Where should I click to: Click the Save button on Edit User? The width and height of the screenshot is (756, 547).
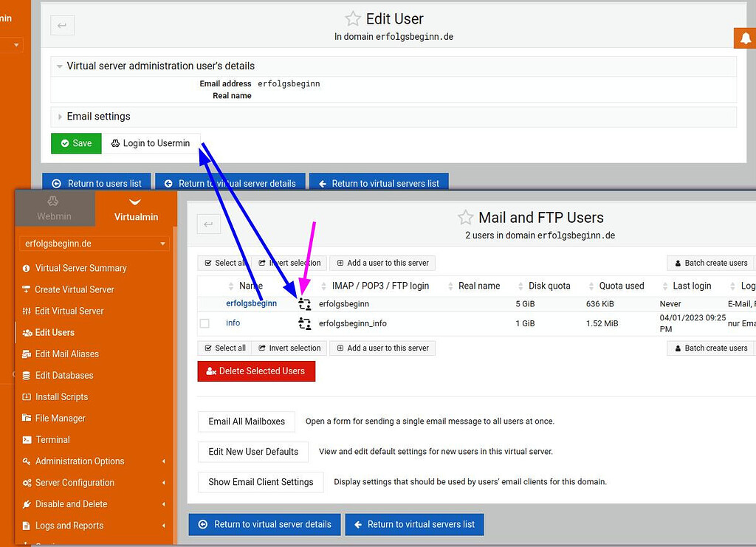point(76,143)
